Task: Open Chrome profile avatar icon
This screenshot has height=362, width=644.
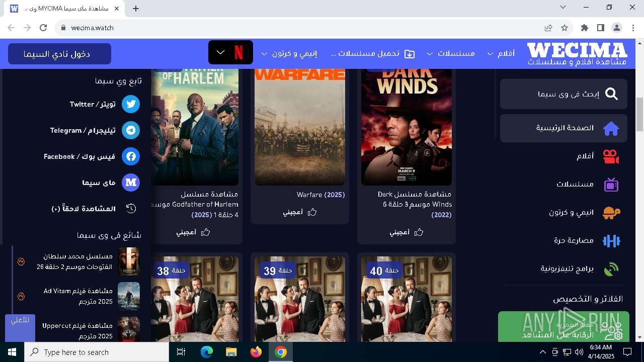Action: 616,28
